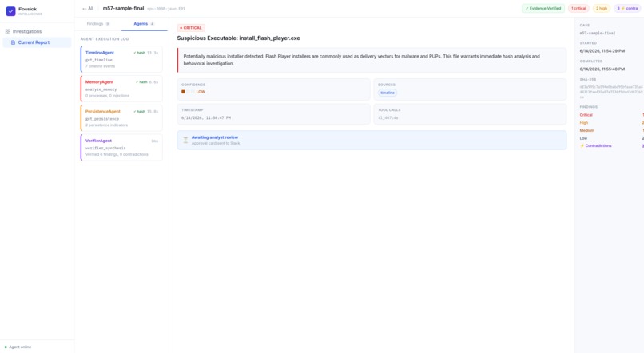Click the verifier_synthesis tool name
Screen dimensions: 644x353
coord(105,149)
